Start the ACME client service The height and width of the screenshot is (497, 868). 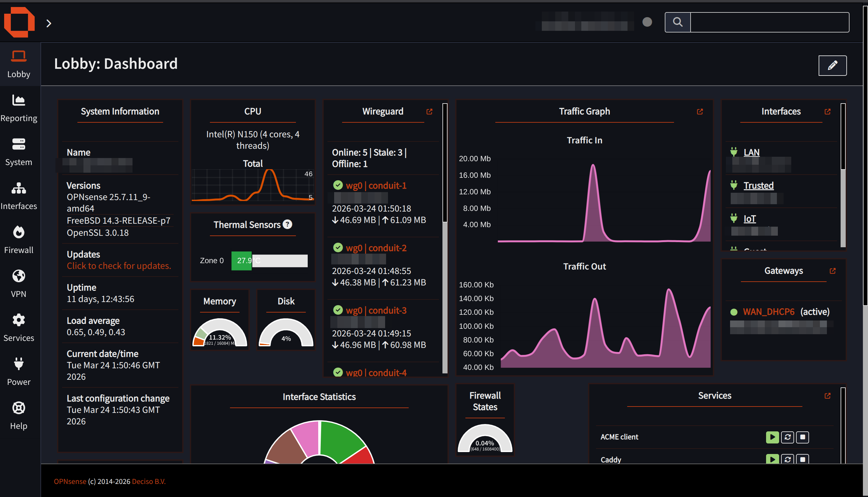(x=773, y=437)
